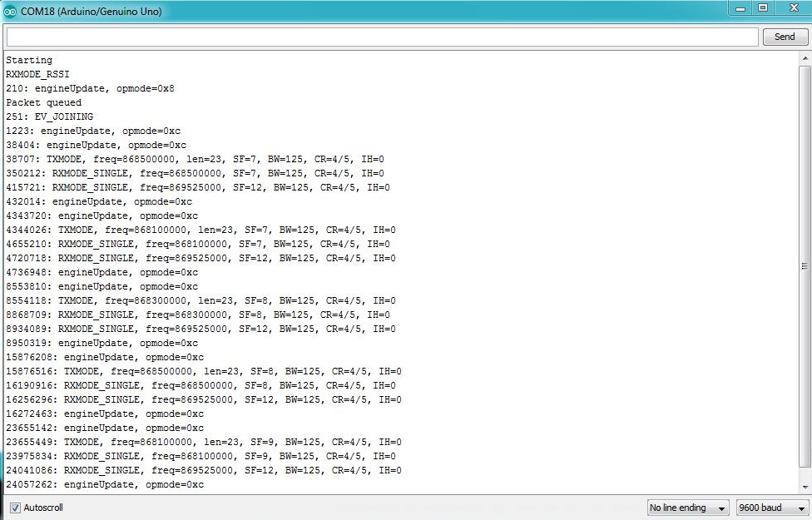Click the window title 'COM18 (Arduino/Genuino Uno)'
Image resolution: width=812 pixels, height=520 pixels.
coord(92,12)
